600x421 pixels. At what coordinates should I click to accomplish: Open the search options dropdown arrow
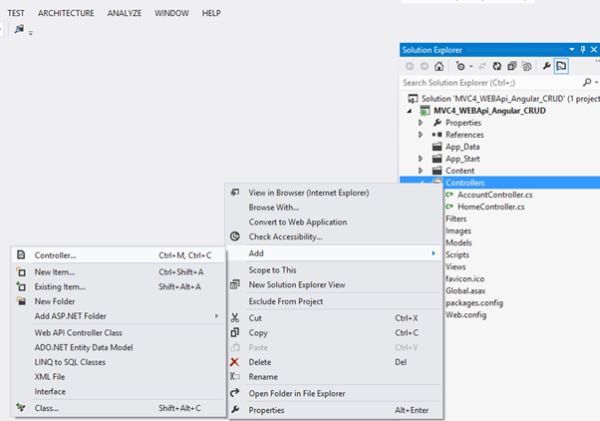[596, 82]
